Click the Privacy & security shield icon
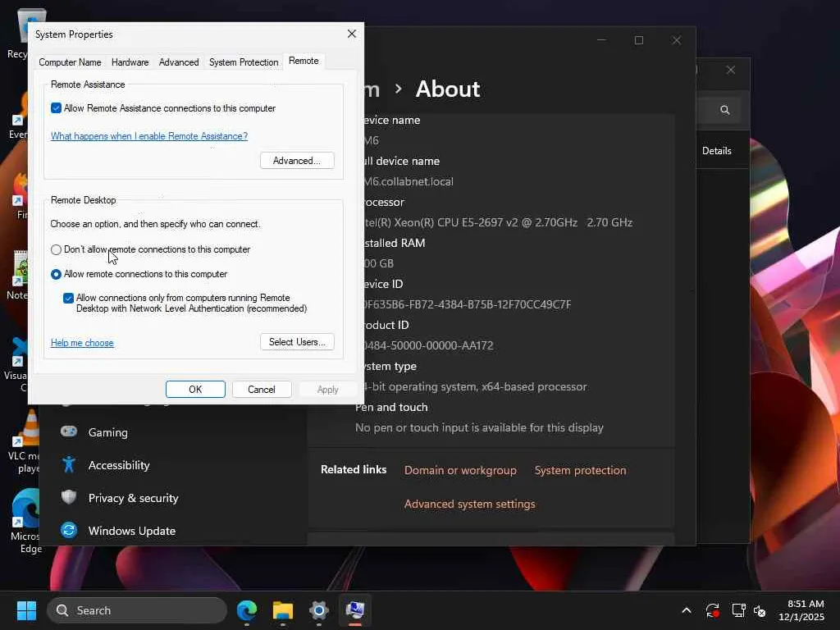The height and width of the screenshot is (630, 840). click(69, 497)
